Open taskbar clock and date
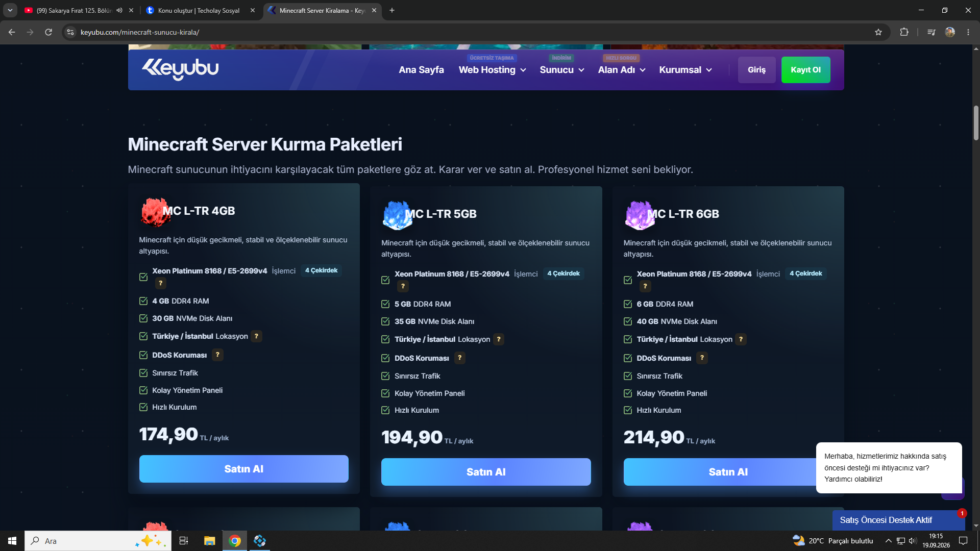 click(x=936, y=541)
